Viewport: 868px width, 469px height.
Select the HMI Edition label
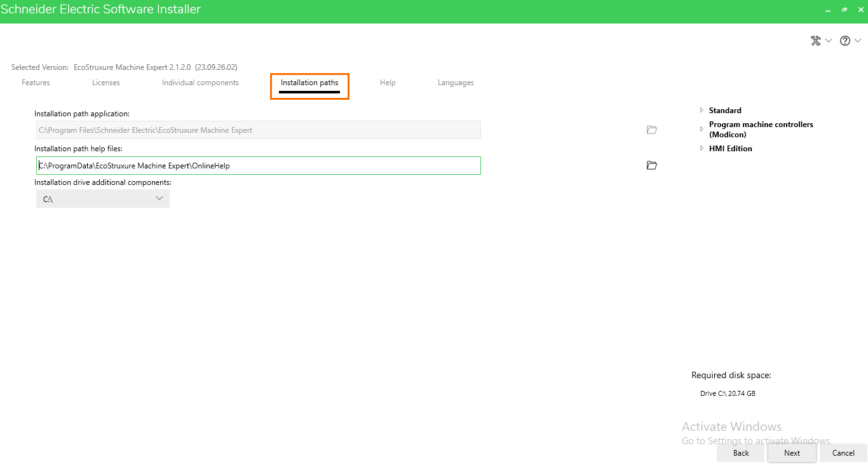(731, 149)
